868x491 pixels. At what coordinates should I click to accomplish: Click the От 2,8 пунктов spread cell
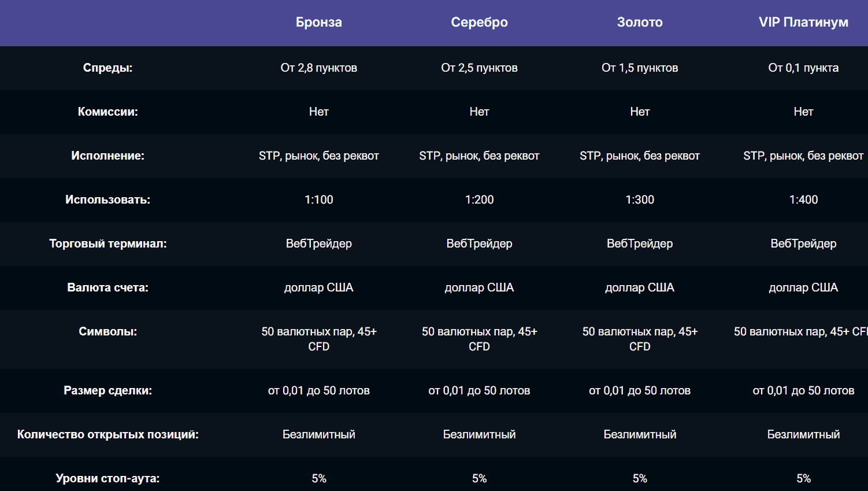click(318, 68)
